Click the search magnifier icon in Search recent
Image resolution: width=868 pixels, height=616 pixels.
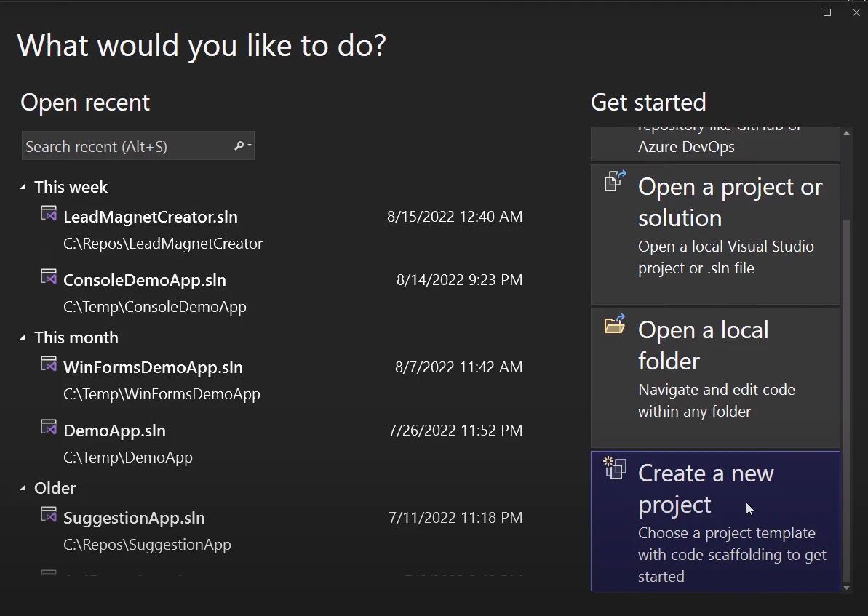tap(239, 145)
